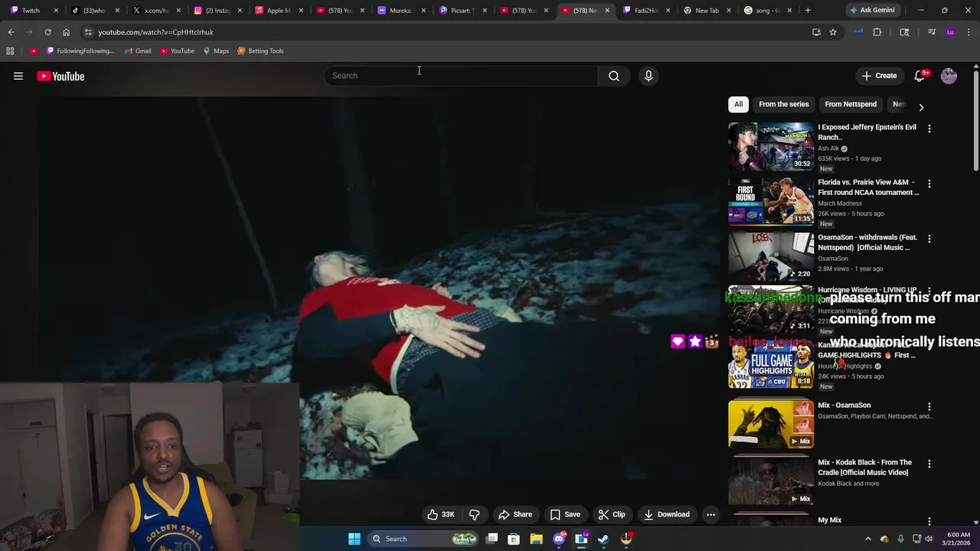The height and width of the screenshot is (551, 980).
Task: Open new browser tab with plus
Action: [808, 10]
